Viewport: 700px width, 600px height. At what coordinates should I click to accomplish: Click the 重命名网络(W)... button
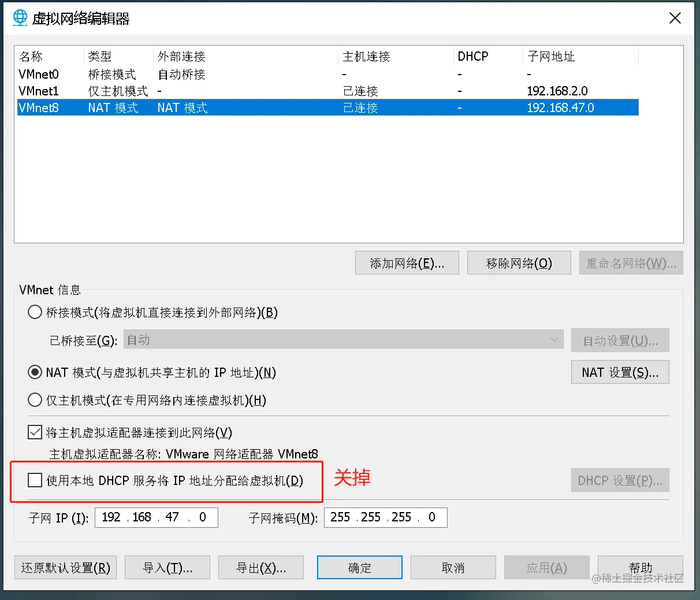[x=631, y=263]
